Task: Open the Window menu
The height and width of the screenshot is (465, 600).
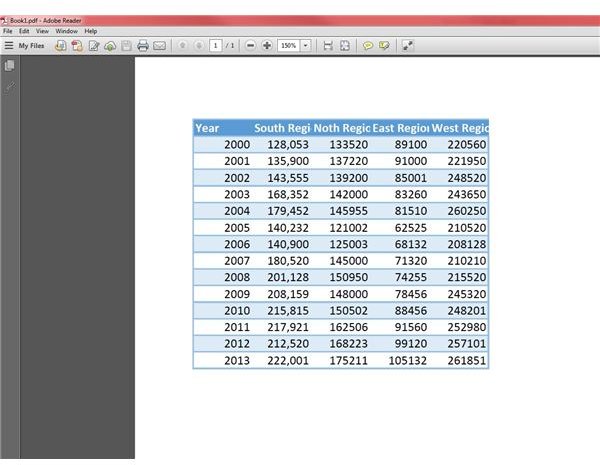Action: [67, 31]
